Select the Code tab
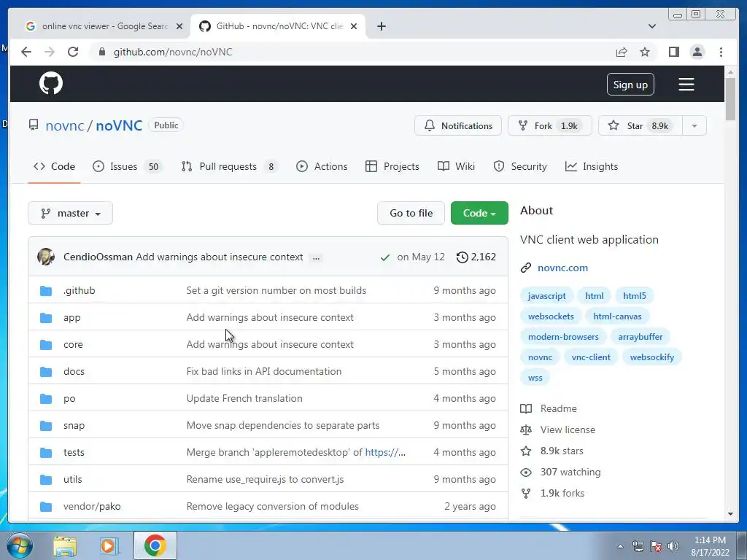 pos(54,167)
